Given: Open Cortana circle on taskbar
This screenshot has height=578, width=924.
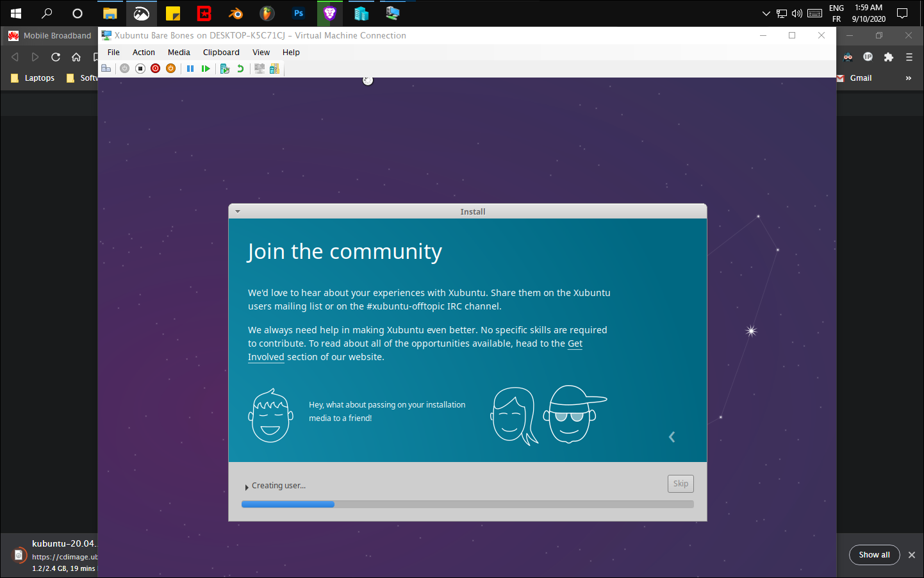Looking at the screenshot, I should [78, 13].
